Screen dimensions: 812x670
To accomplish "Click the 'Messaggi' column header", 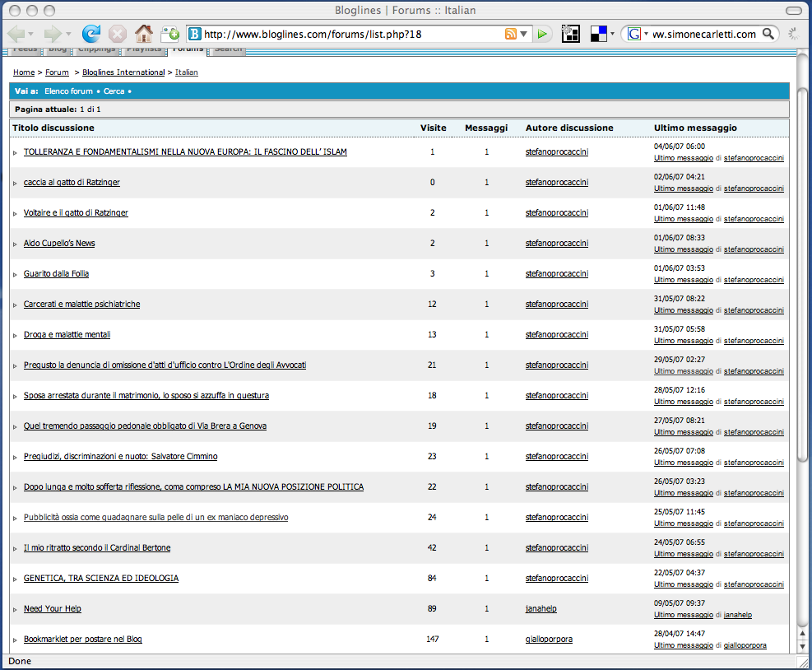I will pyautogui.click(x=486, y=128).
